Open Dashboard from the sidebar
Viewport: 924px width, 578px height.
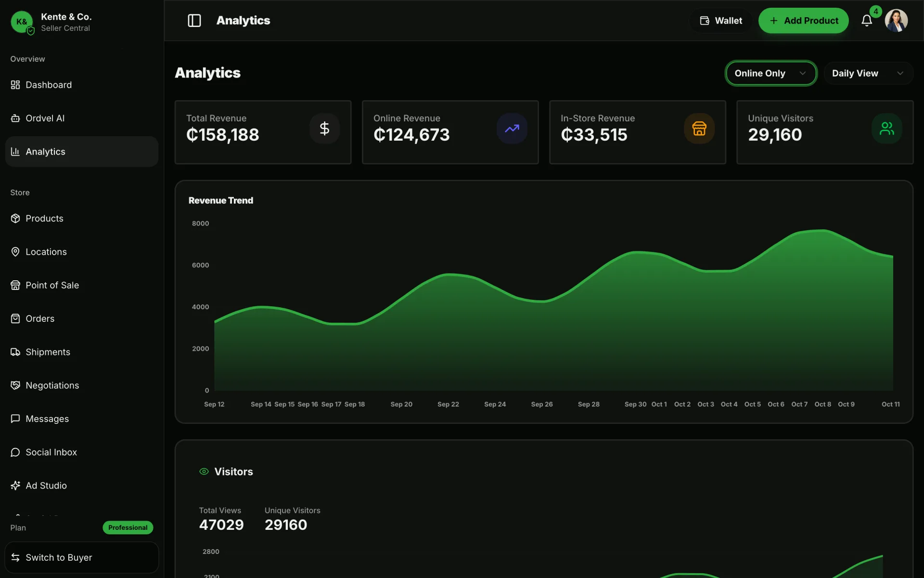point(82,85)
